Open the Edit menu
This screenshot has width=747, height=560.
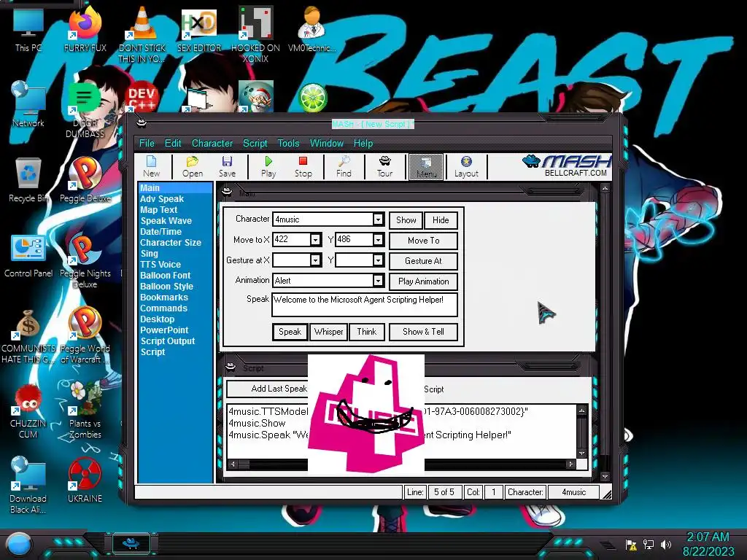coord(173,144)
